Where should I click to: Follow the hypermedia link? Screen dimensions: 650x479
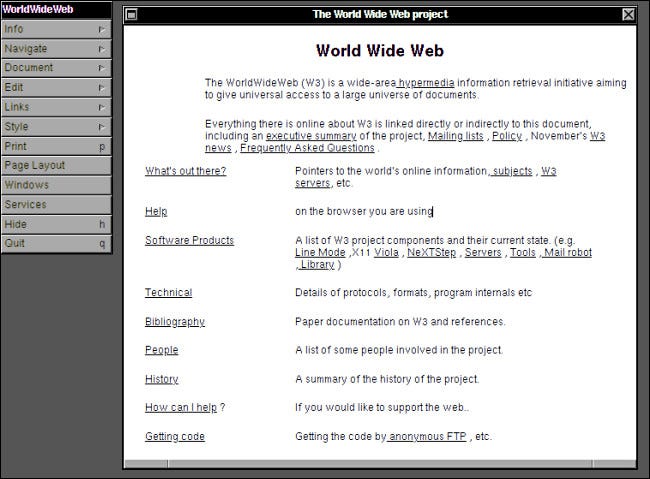coord(426,83)
